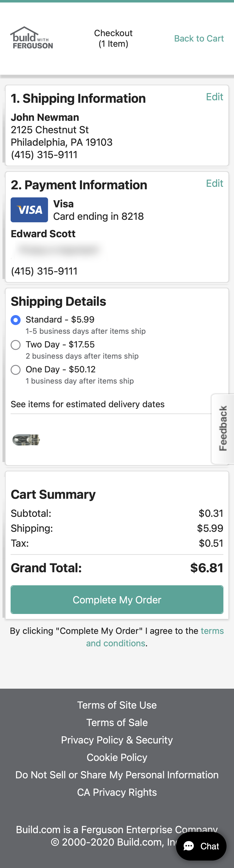The width and height of the screenshot is (234, 868).
Task: Go Back to Cart
Action: [x=199, y=38]
